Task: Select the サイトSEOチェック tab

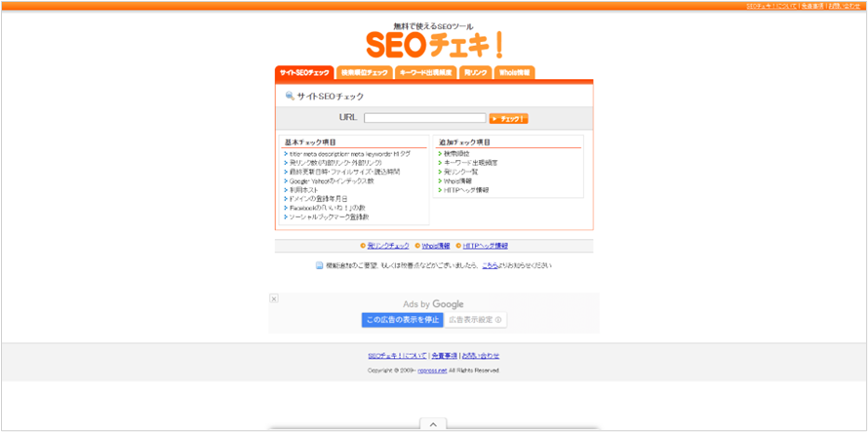Action: click(304, 73)
